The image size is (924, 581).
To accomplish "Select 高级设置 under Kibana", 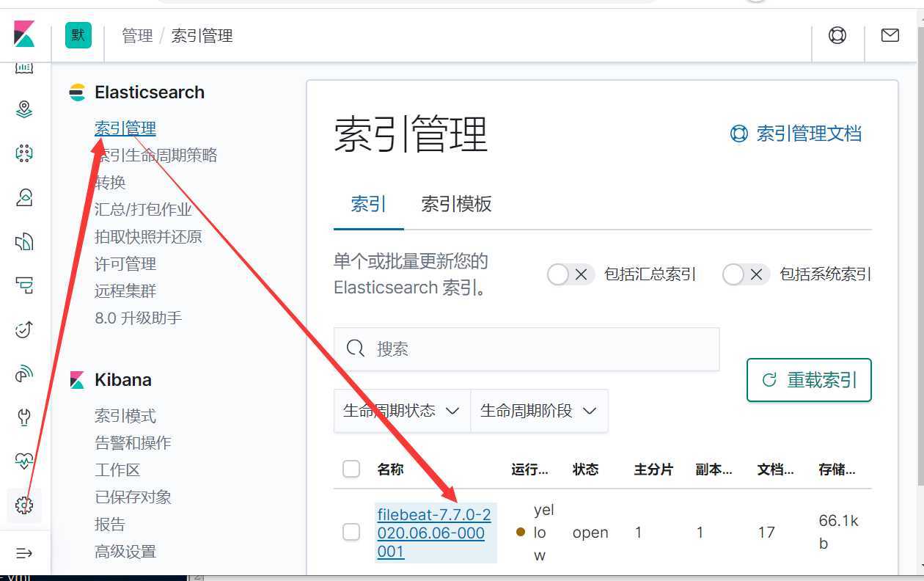I will [x=125, y=552].
